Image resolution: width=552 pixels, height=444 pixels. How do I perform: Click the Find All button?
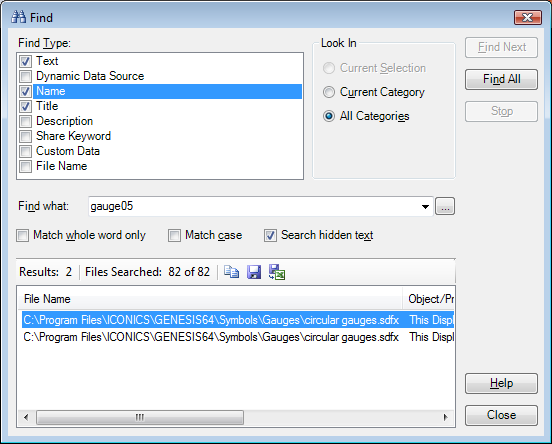coord(501,79)
